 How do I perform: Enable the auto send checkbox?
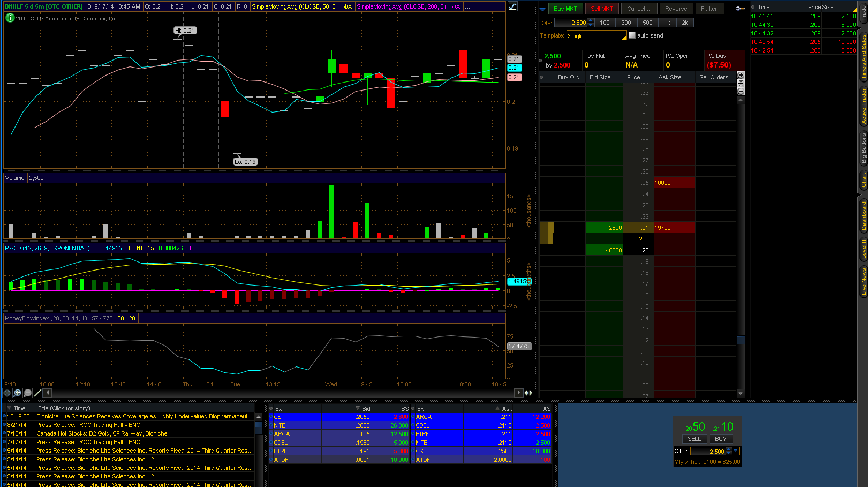[632, 35]
